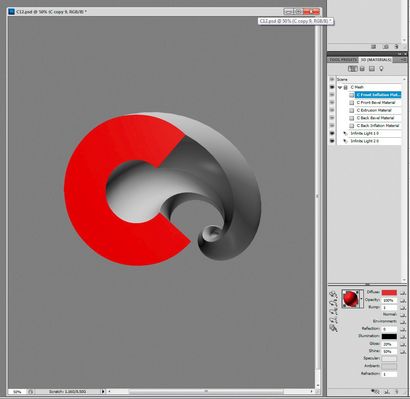Click trash delete icon at 3D panel bottom
The width and height of the screenshot is (410, 399).
coord(397,392)
